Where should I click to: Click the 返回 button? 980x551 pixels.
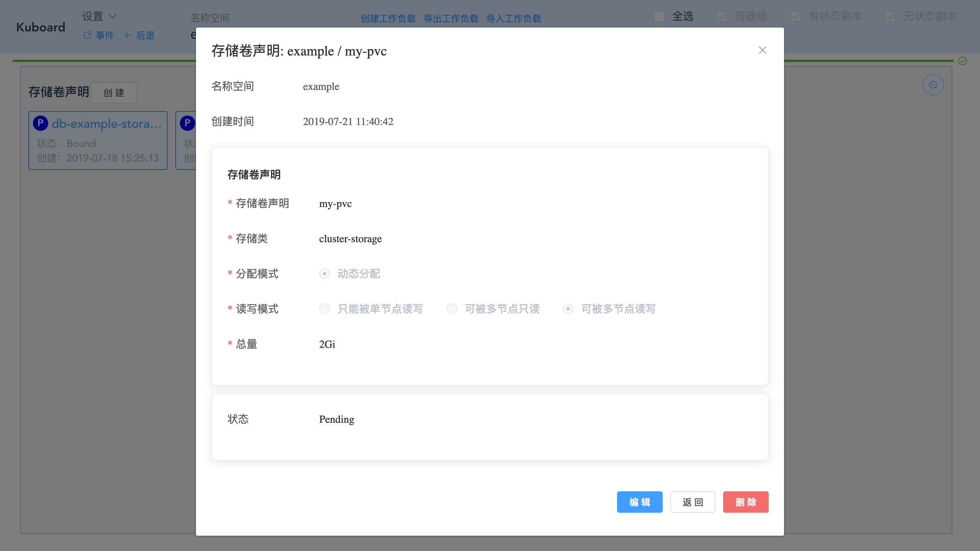tap(693, 502)
